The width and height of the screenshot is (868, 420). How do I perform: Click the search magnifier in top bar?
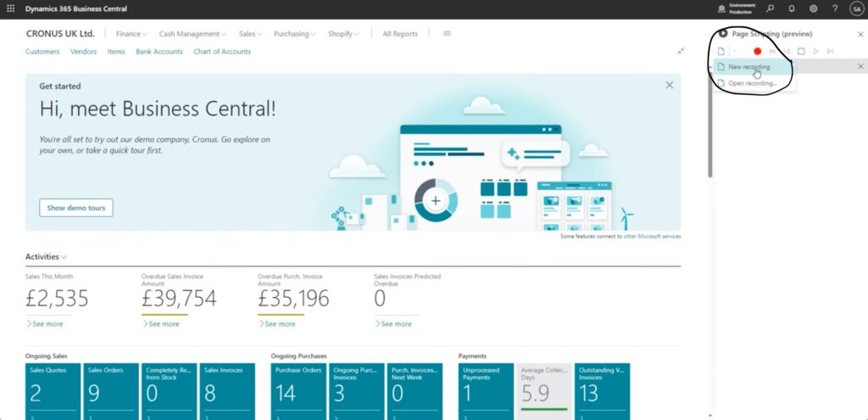tap(770, 8)
